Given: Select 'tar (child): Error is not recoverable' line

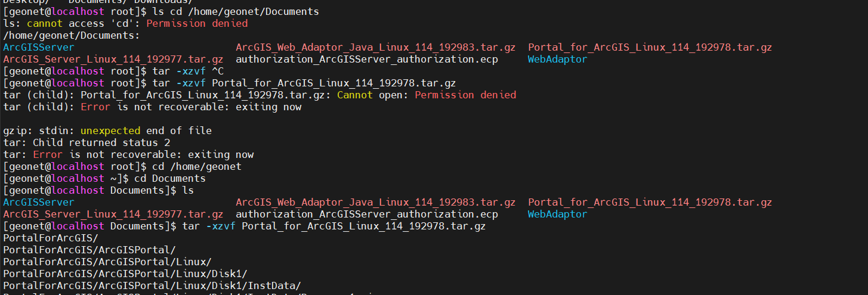Looking at the screenshot, I should click(x=152, y=107).
